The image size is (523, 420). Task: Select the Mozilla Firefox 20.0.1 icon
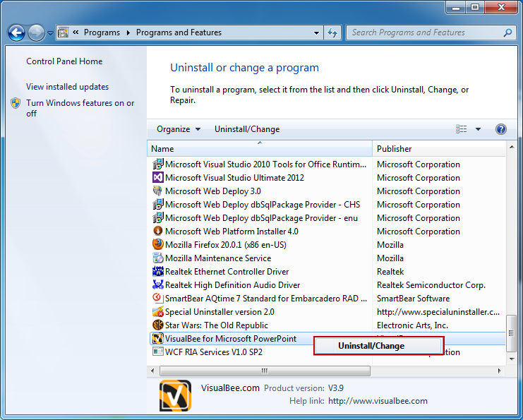pyautogui.click(x=158, y=244)
